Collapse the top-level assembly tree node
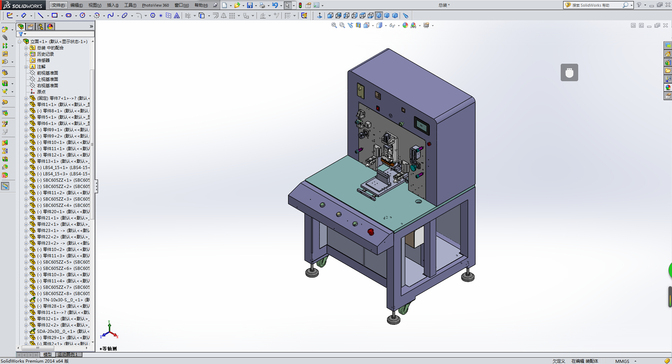 (x=20, y=42)
